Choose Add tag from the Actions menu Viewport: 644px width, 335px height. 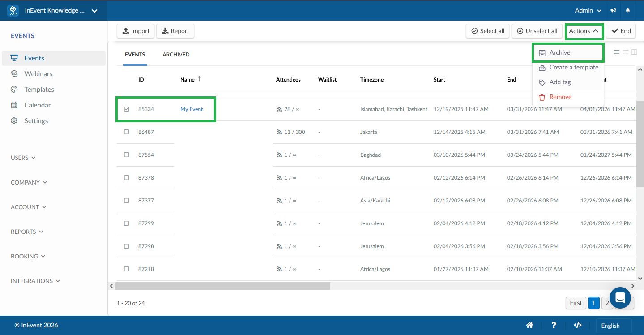pyautogui.click(x=568, y=82)
